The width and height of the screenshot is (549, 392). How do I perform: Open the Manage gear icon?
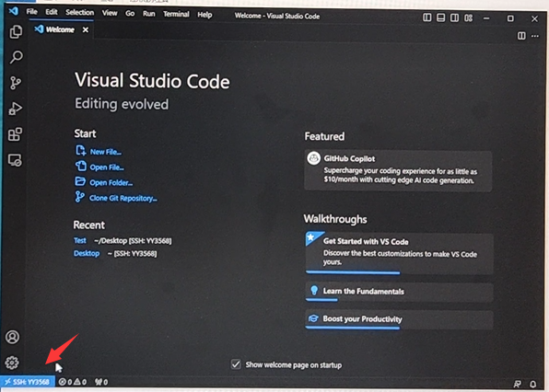click(x=12, y=363)
